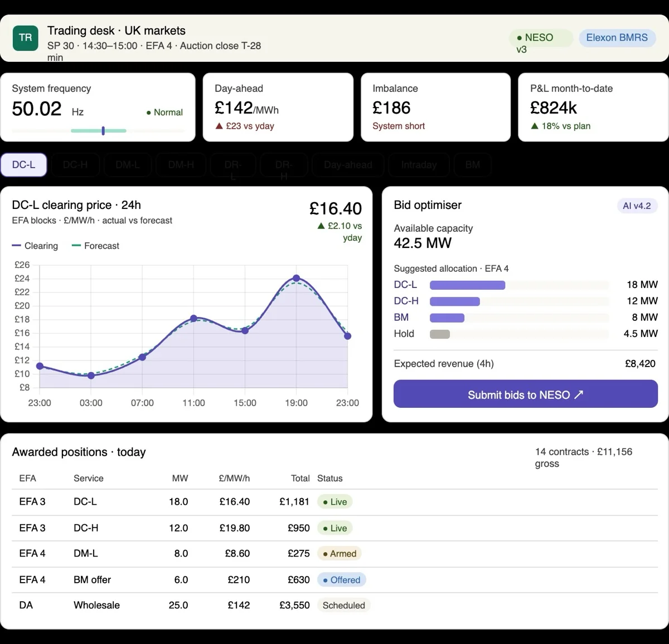
Task: Open the Day-ahead market tab
Action: click(x=348, y=165)
